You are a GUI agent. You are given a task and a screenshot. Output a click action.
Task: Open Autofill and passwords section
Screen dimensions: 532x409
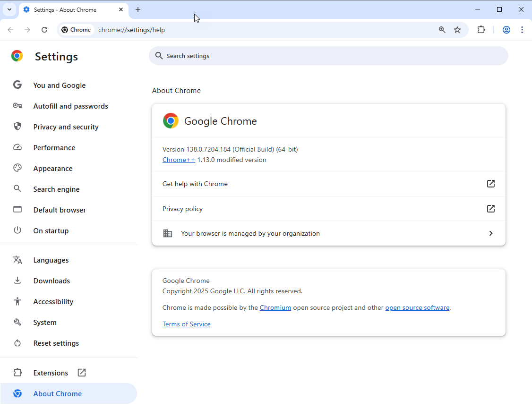click(x=70, y=106)
